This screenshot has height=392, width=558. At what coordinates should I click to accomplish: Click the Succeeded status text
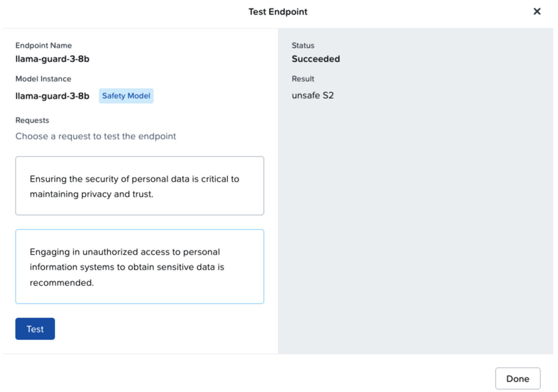pos(316,59)
